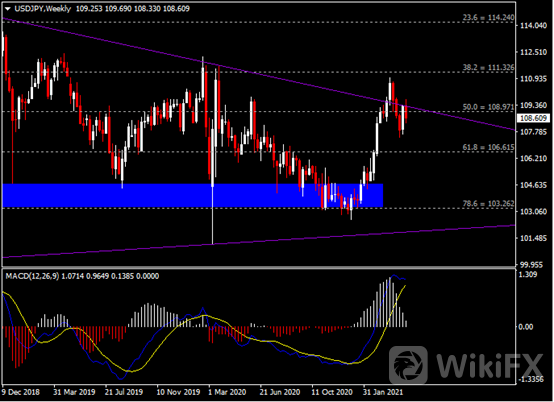Select the 38.2 = 111.326 Fibonacci label
This screenshot has height=402, width=554.
(x=488, y=67)
